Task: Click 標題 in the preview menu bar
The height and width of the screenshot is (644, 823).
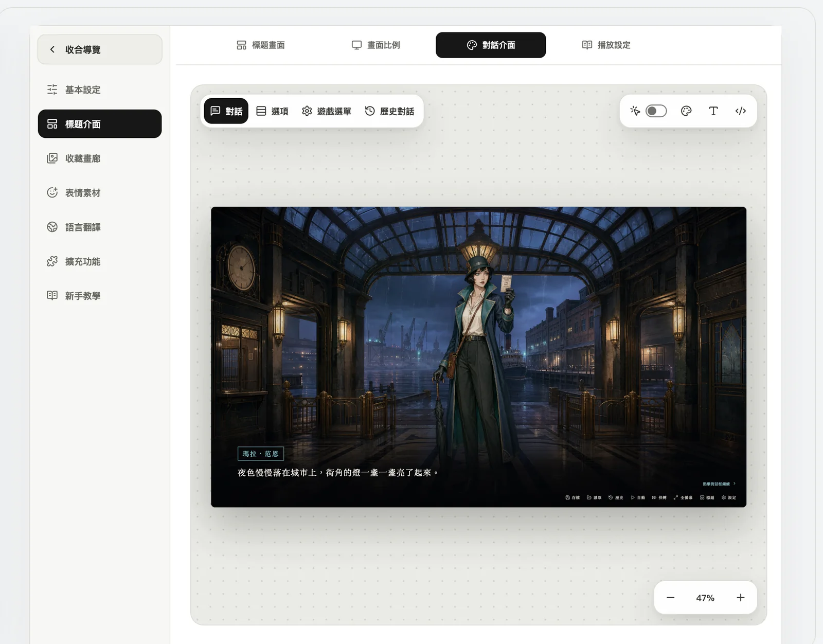Action: tap(707, 497)
